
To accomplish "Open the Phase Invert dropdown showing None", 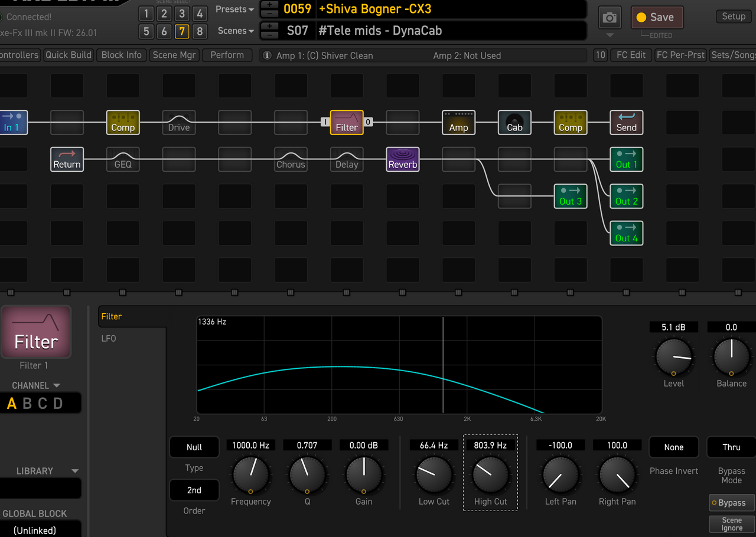I will pos(674,447).
